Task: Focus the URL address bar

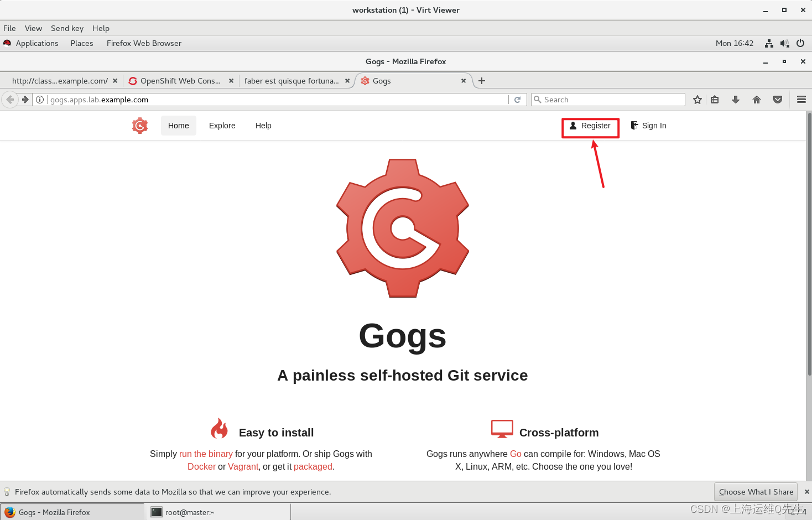Action: [277, 100]
